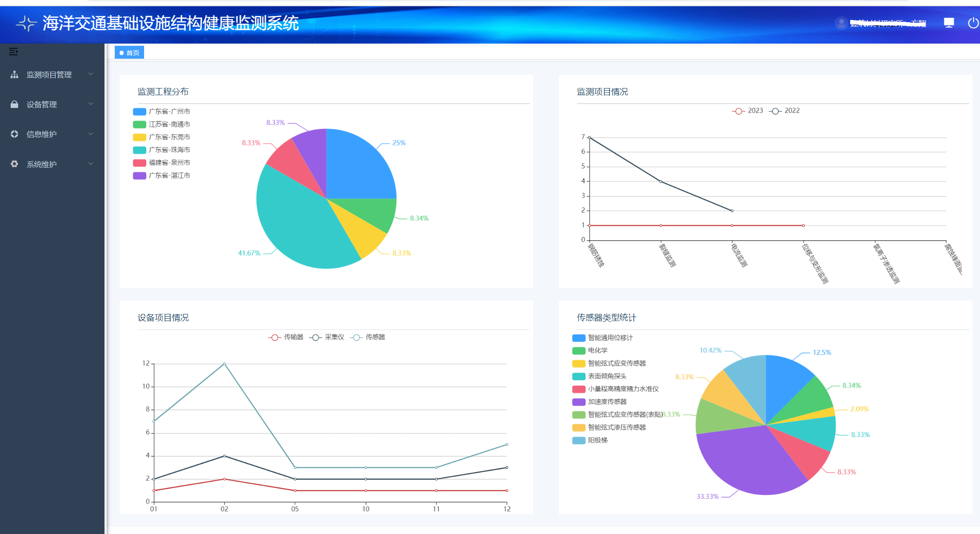Toggle the 传输器 series legend
This screenshot has height=534, width=980.
[286, 337]
